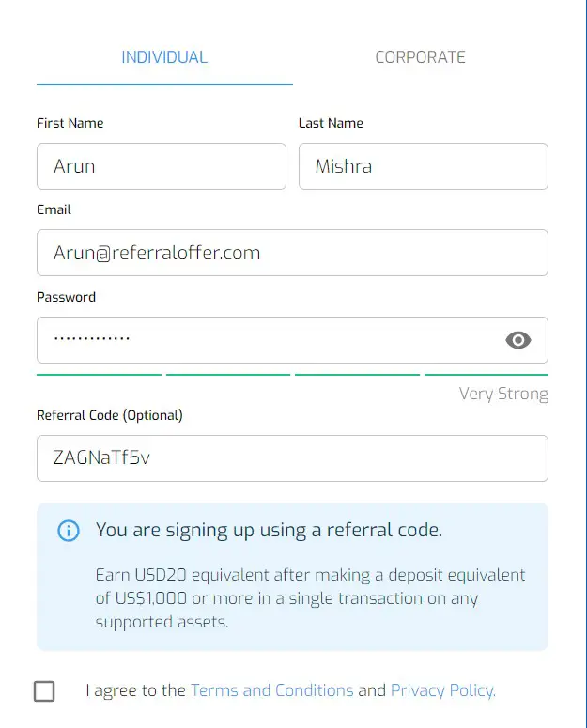Select the INDIVIDUAL tab
This screenshot has width=587, height=728.
tap(164, 57)
